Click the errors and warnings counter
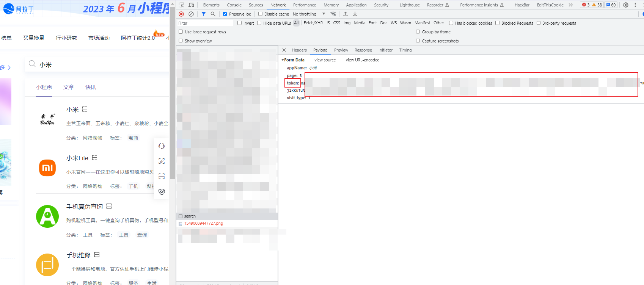 click(x=592, y=5)
